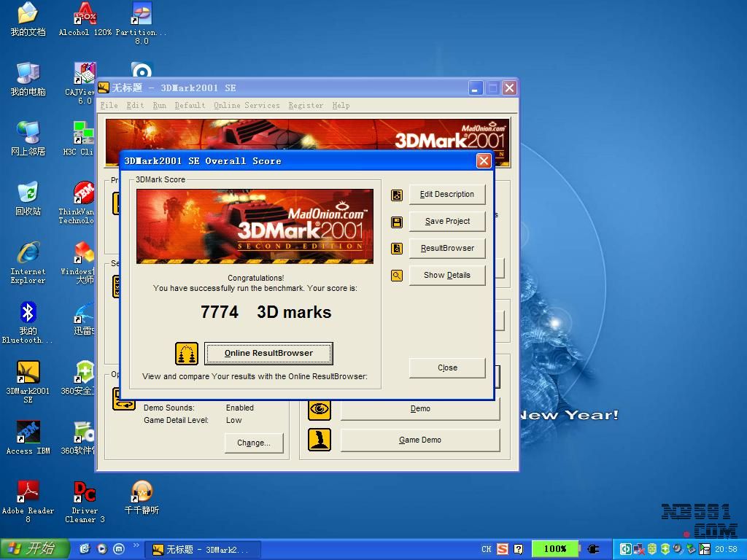This screenshot has height=560, width=747.
Task: Click the icon left of Online ResultBrowser
Action: (187, 354)
